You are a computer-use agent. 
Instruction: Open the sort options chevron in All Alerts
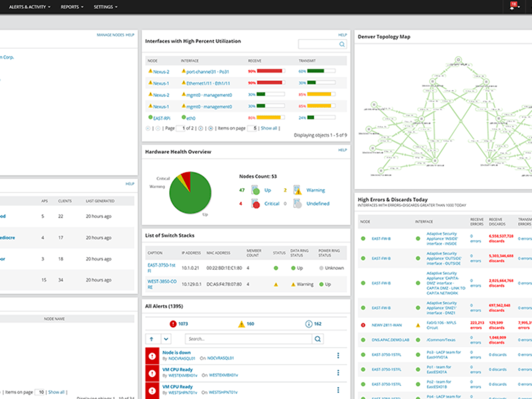(x=165, y=338)
